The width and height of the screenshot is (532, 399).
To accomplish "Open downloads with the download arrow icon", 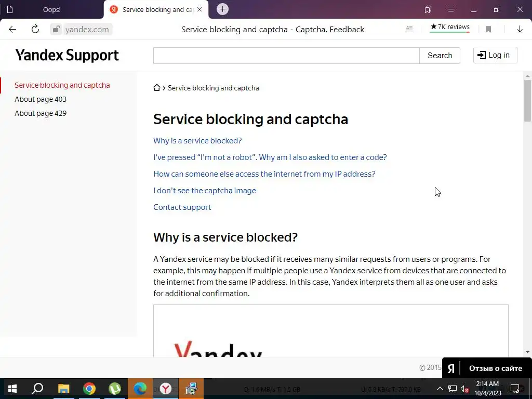I will [x=520, y=30].
